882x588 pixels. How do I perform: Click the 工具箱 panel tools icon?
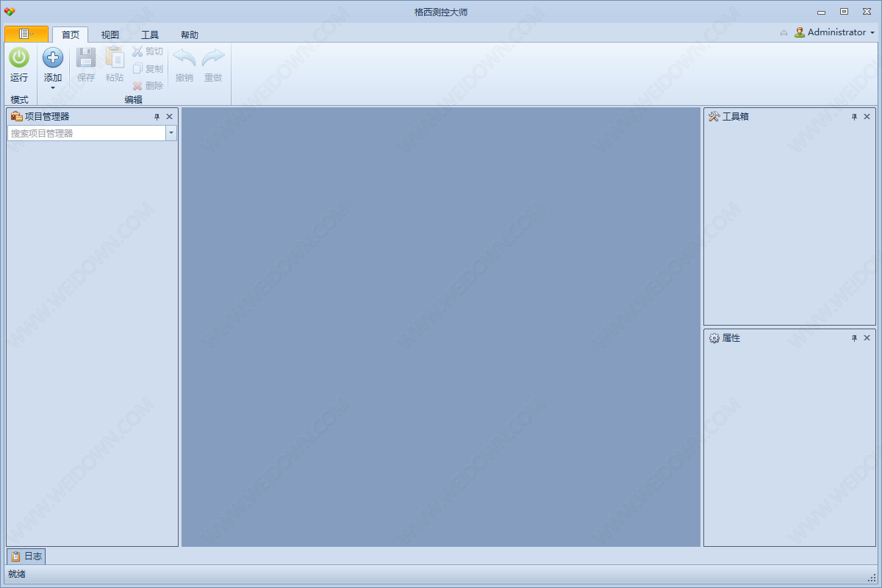click(714, 117)
